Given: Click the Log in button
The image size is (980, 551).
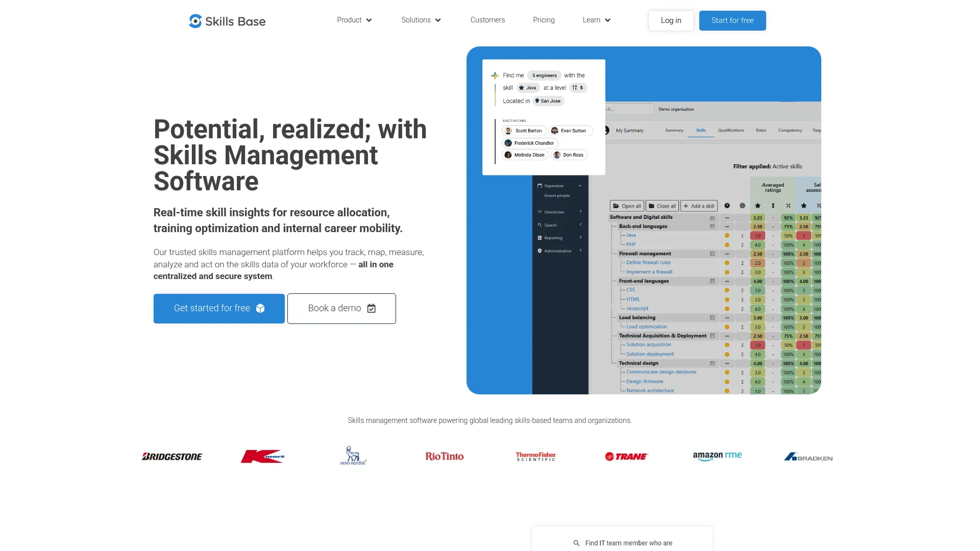Looking at the screenshot, I should 671,20.
